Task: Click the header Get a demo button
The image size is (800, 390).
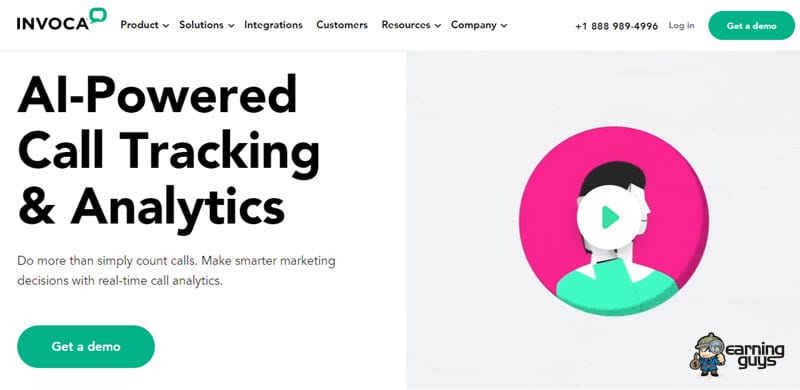Action: [x=752, y=26]
